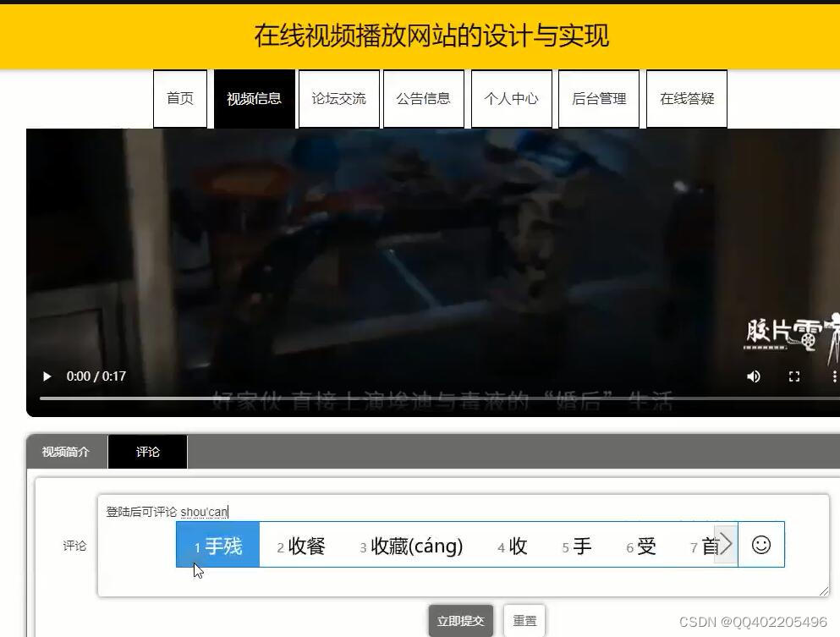Switch to the 评论 tab
This screenshot has height=637, width=840.
147,452
